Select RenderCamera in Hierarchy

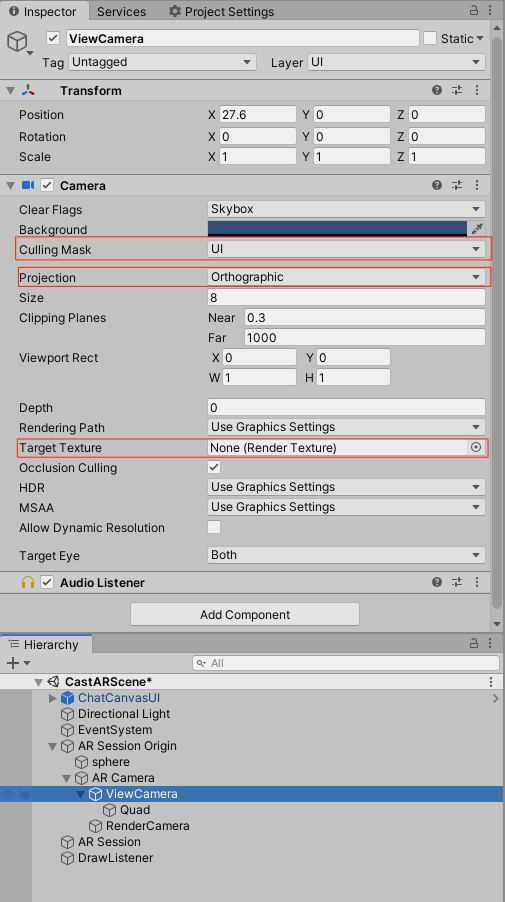coord(147,825)
